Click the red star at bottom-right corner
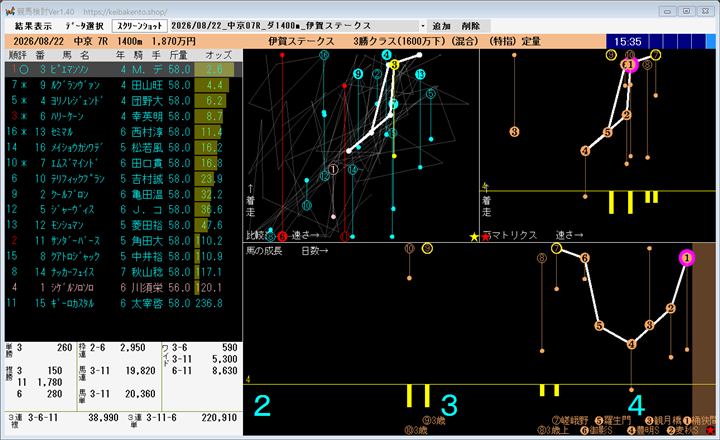The image size is (720, 440). tap(710, 431)
